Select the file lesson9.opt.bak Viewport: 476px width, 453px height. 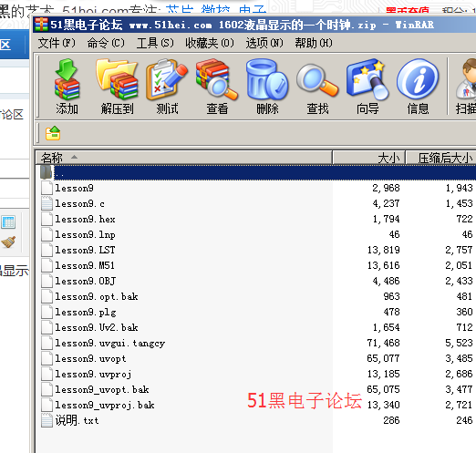pos(97,296)
